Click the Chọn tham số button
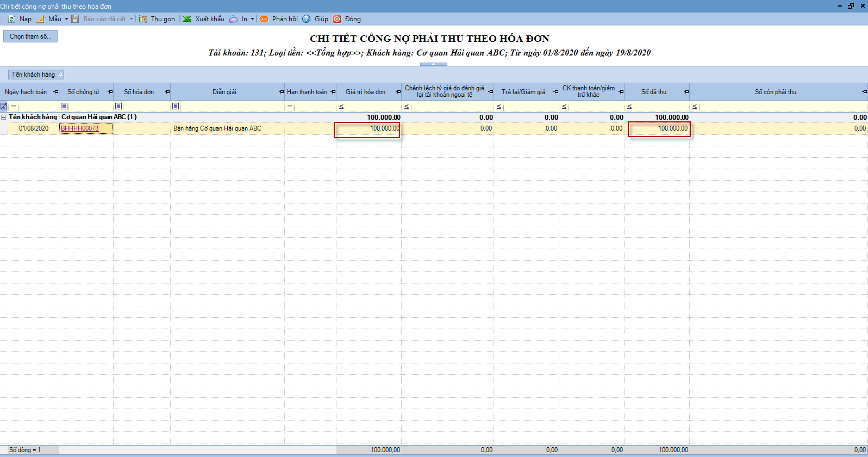This screenshot has height=457, width=868. [x=30, y=36]
